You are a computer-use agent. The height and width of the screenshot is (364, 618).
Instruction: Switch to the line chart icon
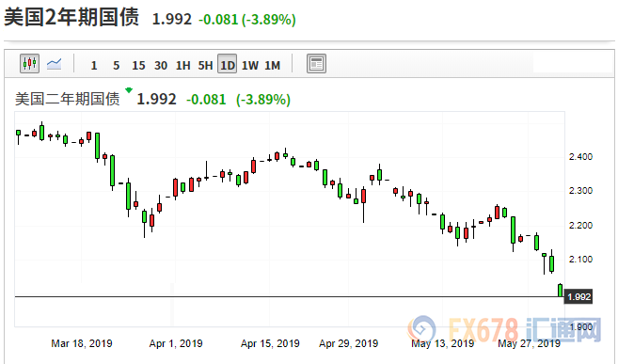point(54,63)
